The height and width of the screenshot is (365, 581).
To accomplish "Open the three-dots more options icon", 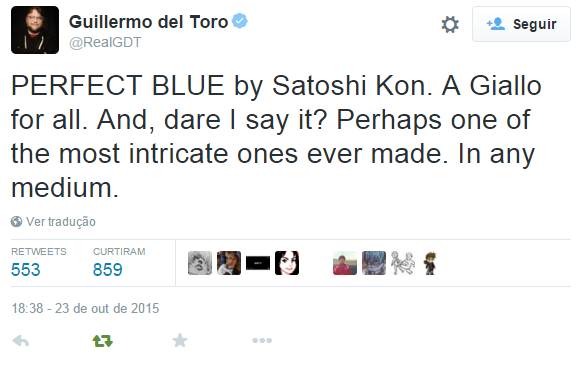I will [x=262, y=340].
